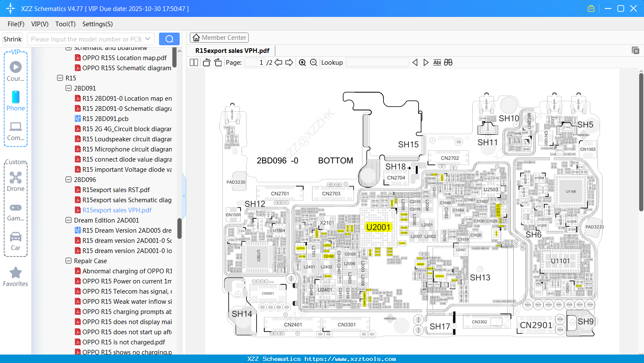The width and height of the screenshot is (644, 363).
Task: Collapse the Repair Case folder
Action: 69,261
